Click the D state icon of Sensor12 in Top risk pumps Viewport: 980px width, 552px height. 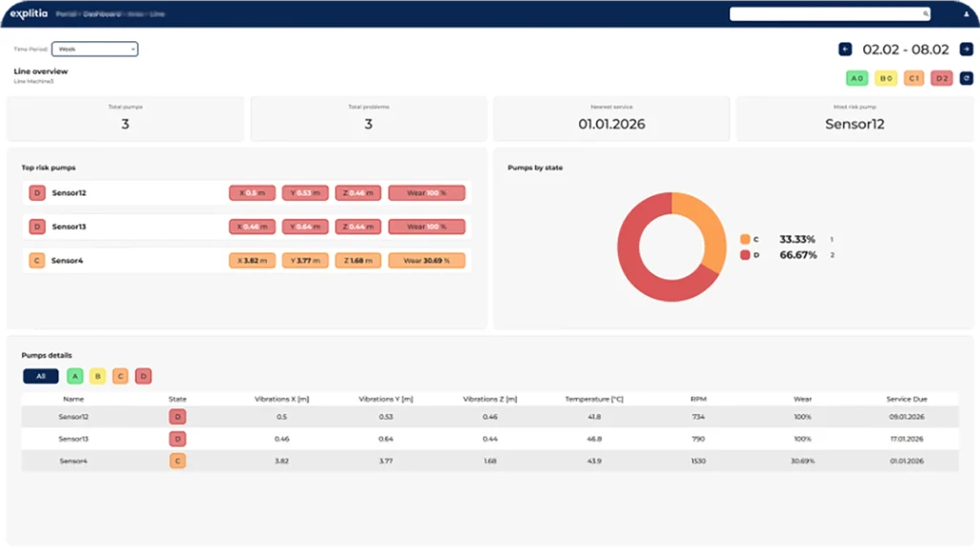pyautogui.click(x=36, y=193)
